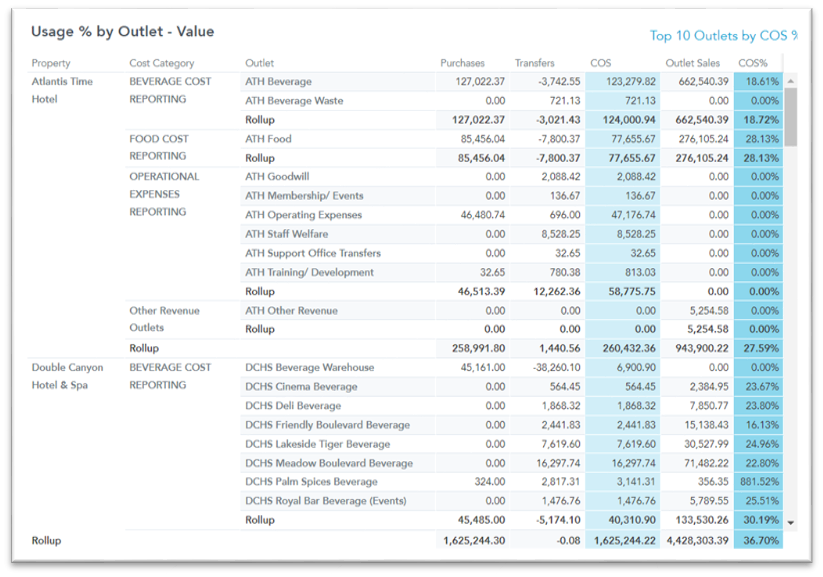Viewport: 823px width, 577px height.
Task: Click the ATH Beverage Waste outlet
Action: pos(294,101)
